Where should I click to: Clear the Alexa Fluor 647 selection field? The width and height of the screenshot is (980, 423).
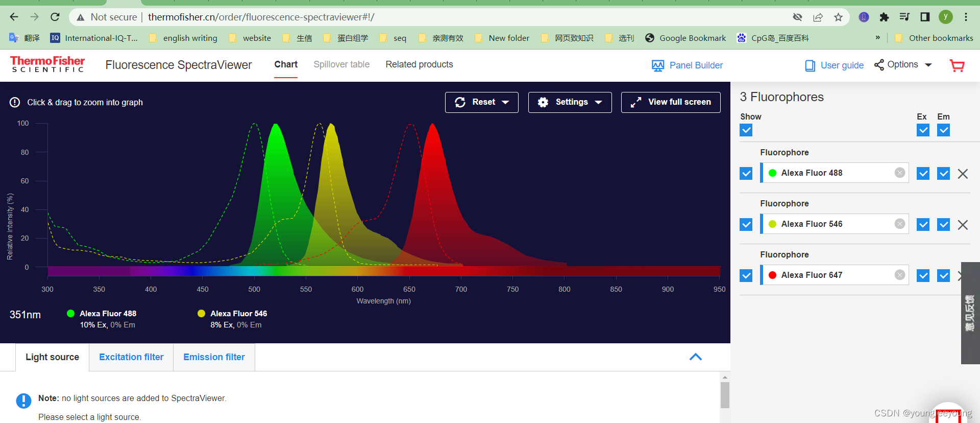[900, 275]
